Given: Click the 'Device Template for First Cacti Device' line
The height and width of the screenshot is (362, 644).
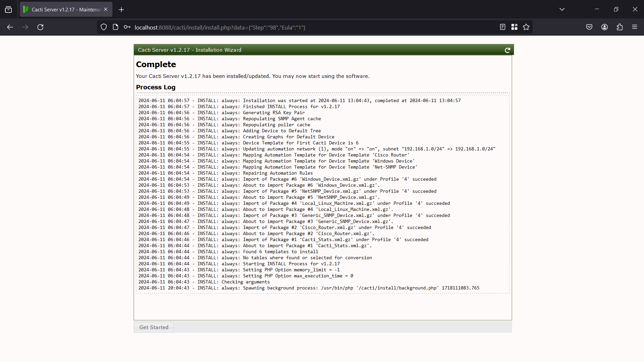Looking at the screenshot, I should [x=248, y=143].
